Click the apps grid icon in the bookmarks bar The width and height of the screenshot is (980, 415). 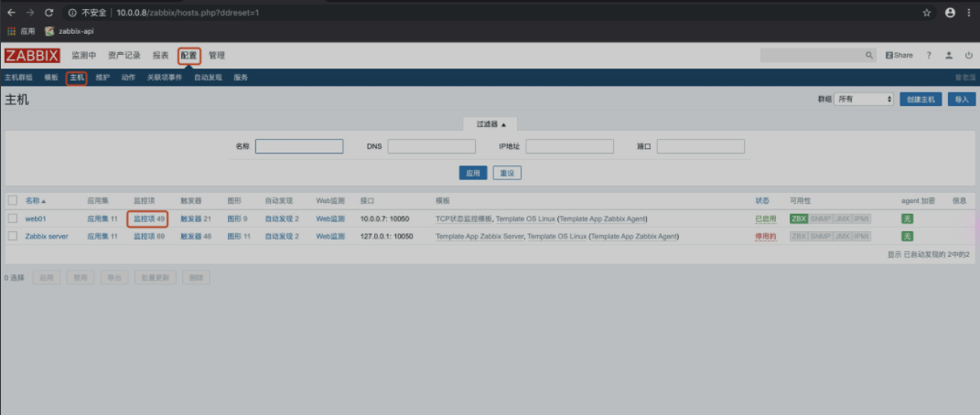click(11, 31)
